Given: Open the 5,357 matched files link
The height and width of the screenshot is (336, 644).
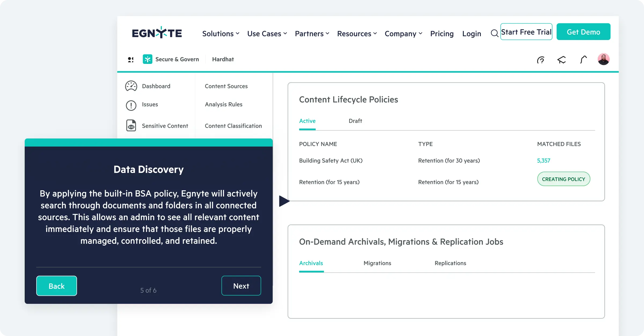Looking at the screenshot, I should point(544,160).
